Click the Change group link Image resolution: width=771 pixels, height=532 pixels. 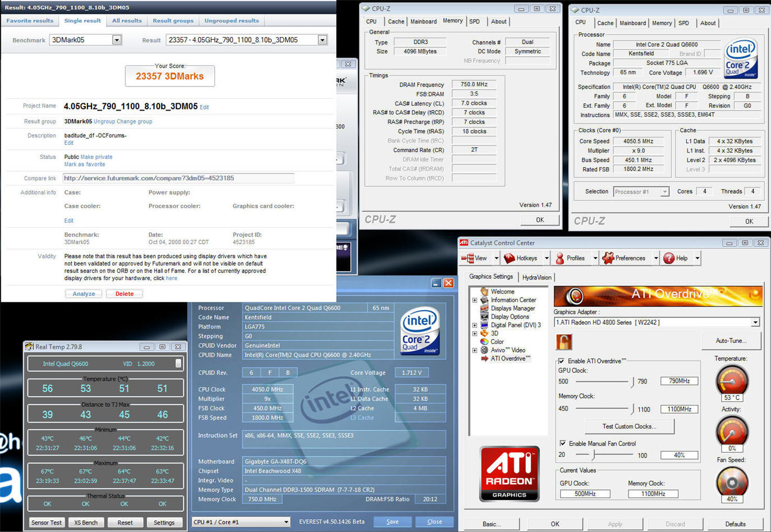pyautogui.click(x=134, y=121)
